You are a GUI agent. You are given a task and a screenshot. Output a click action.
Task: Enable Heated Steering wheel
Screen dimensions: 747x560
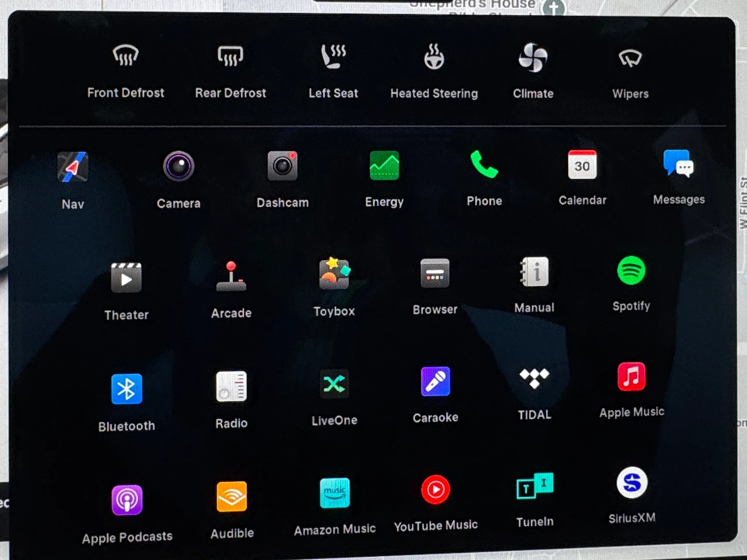(434, 56)
